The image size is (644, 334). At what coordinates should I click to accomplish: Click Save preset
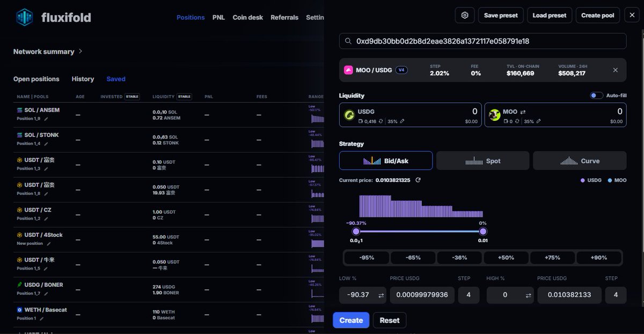tap(501, 16)
